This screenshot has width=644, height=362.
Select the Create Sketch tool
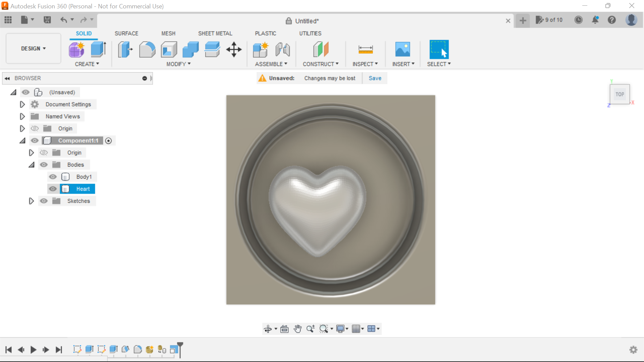(76, 49)
